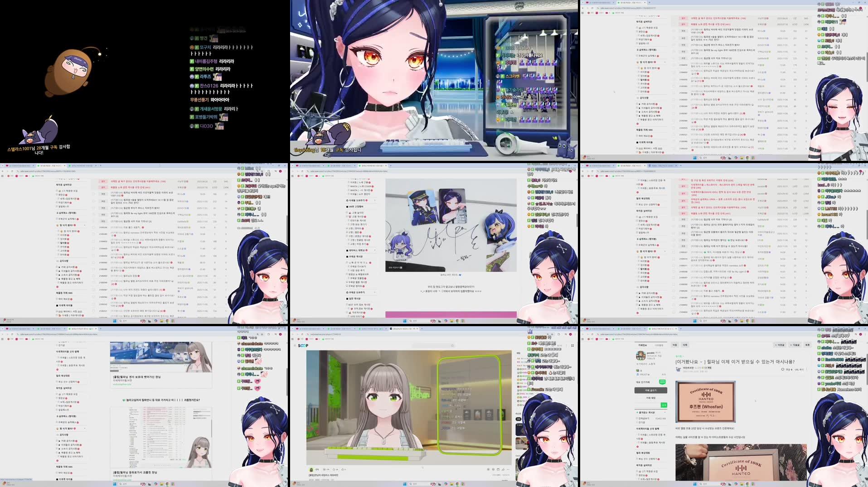868x487 pixels.
Task: Click the 카페 글쓰기 write button
Action: (651, 390)
